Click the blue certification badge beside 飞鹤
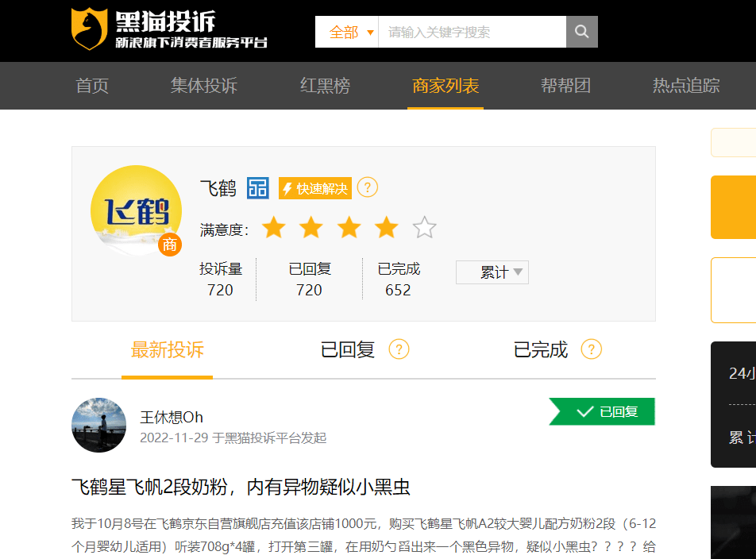Image resolution: width=756 pixels, height=559 pixels. 258,188
